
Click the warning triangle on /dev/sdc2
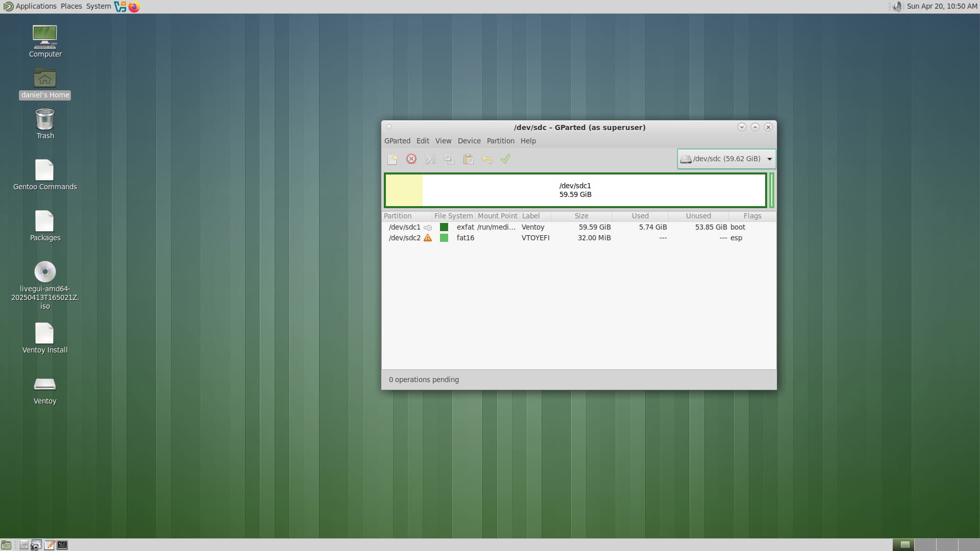click(428, 238)
